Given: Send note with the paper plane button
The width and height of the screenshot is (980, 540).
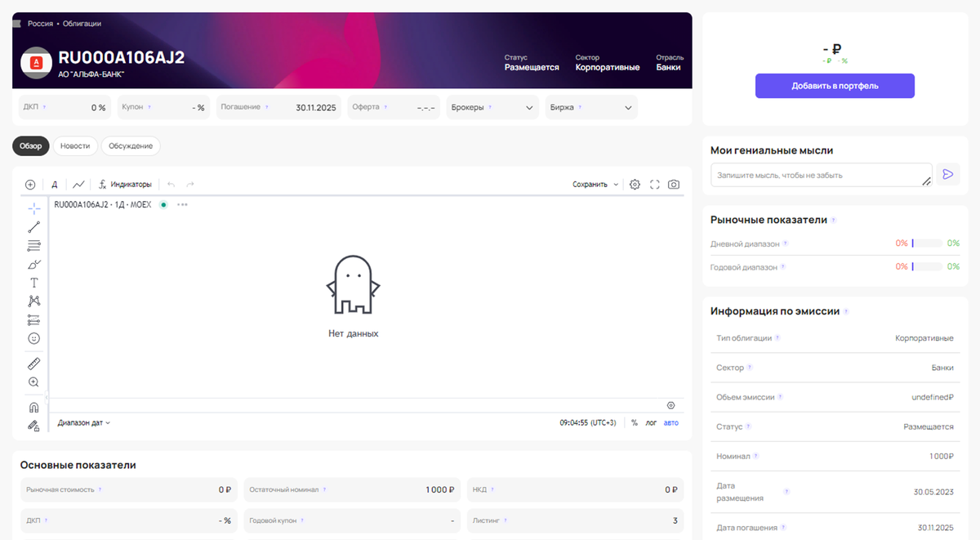Looking at the screenshot, I should point(947,175).
